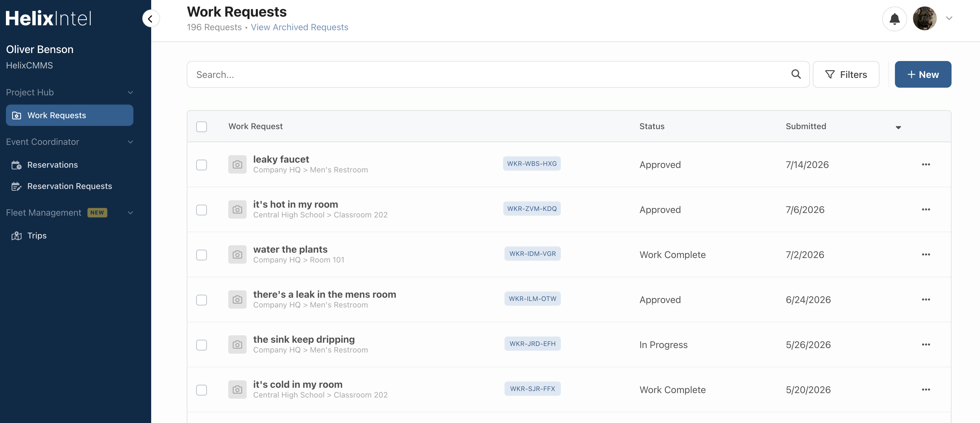The width and height of the screenshot is (980, 423).
Task: Open the photo placeholder for it's hot in my room
Action: [237, 209]
